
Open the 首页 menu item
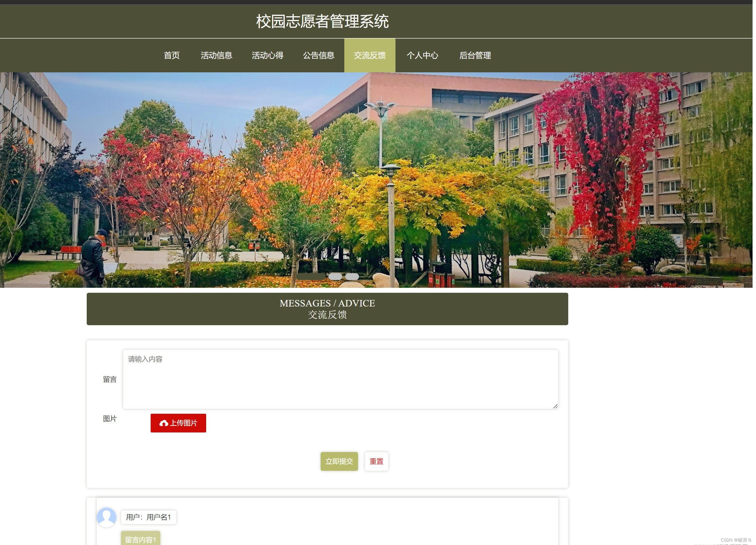172,55
